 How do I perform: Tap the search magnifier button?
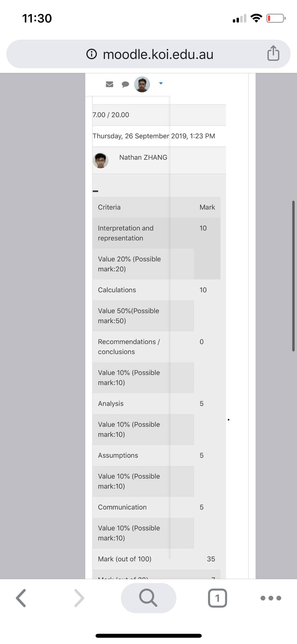tap(148, 598)
